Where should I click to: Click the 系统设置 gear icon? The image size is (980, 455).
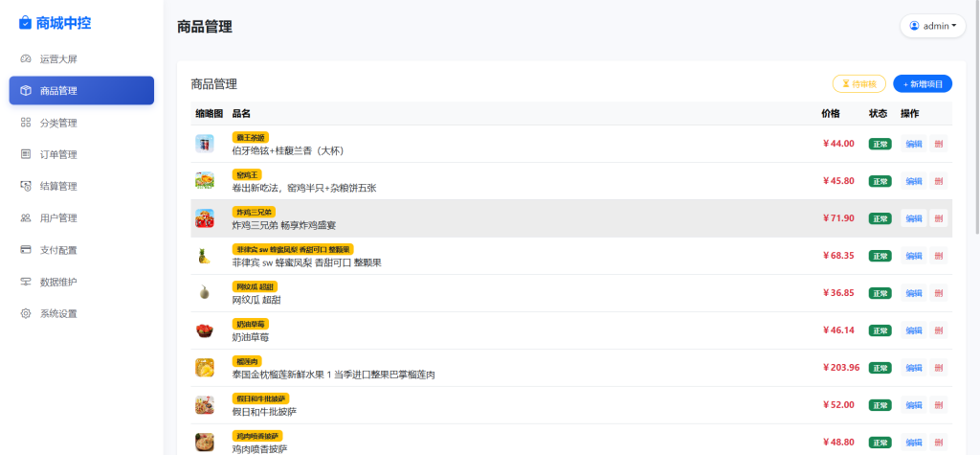click(26, 313)
